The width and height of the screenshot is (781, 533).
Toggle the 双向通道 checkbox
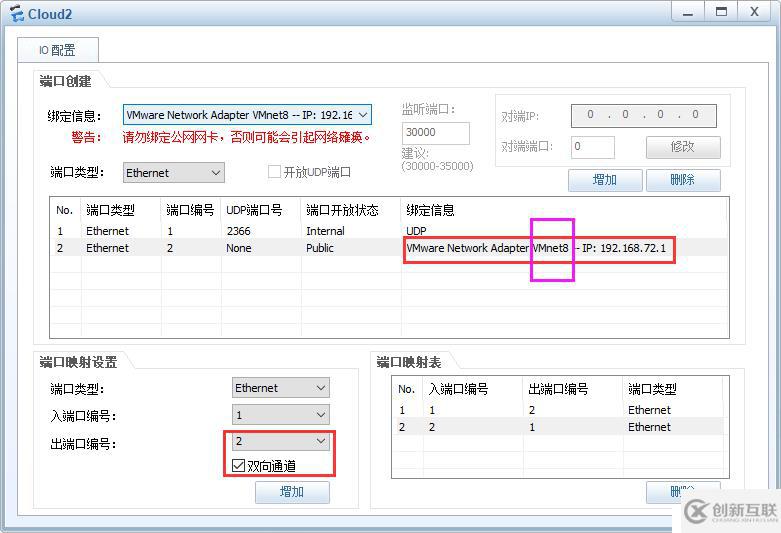click(238, 466)
